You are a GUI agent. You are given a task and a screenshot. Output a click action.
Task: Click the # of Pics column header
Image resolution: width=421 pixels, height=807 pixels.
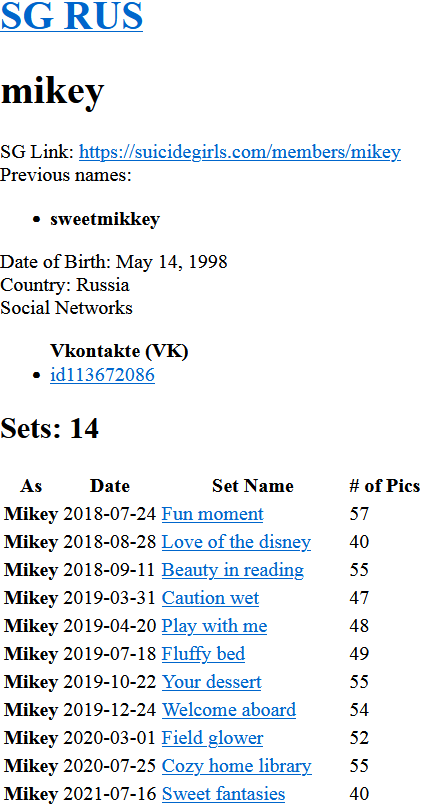click(384, 486)
